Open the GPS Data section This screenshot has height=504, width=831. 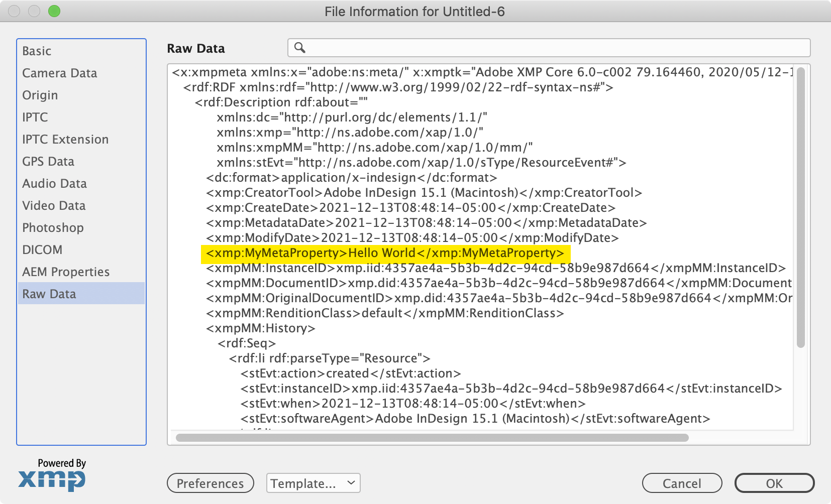pos(48,161)
